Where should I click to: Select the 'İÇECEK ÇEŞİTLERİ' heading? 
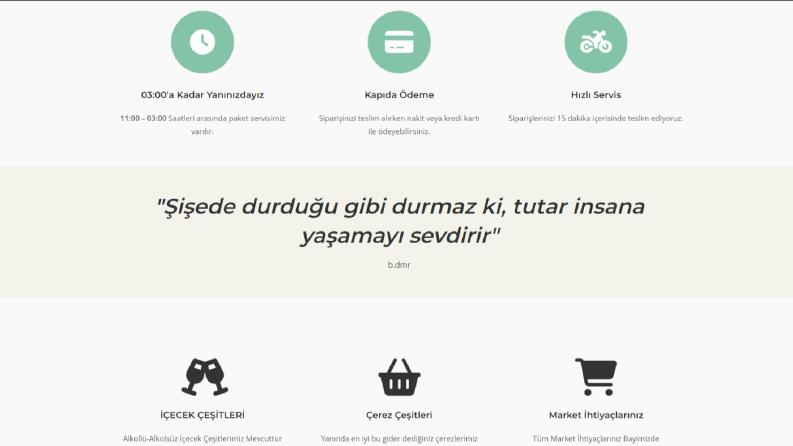pos(202,415)
